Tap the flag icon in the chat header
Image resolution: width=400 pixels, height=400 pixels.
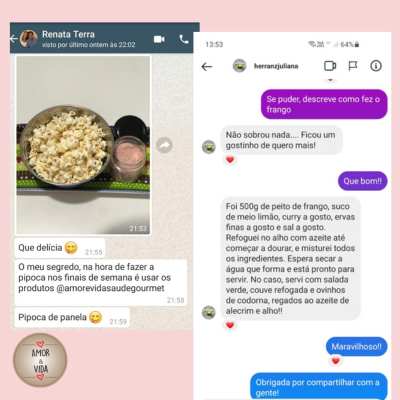point(353,66)
